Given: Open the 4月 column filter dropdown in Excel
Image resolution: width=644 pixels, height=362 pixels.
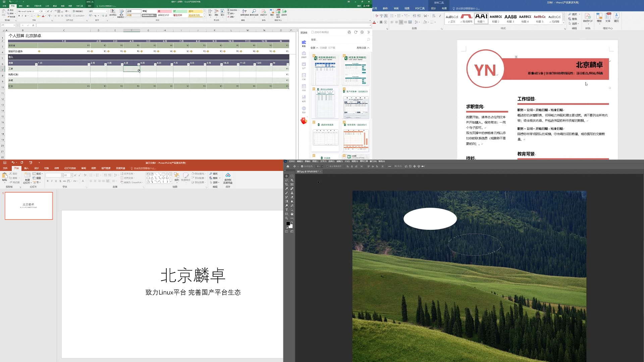Looking at the screenshot, I should [x=139, y=64].
